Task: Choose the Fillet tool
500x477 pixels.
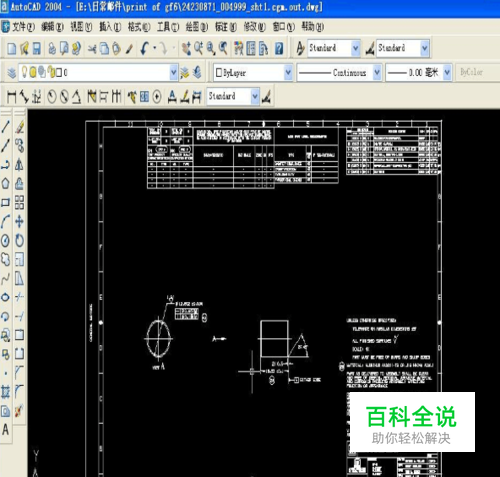Action: 20,392
